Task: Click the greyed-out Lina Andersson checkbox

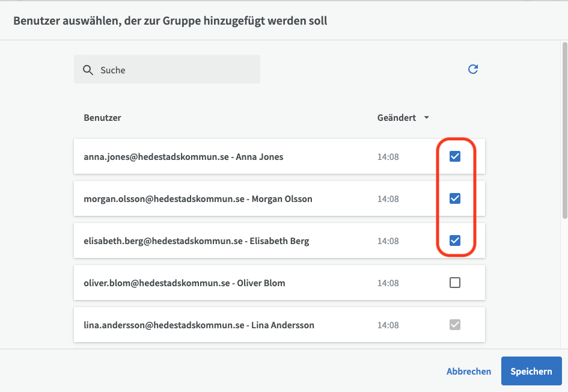Action: click(455, 325)
